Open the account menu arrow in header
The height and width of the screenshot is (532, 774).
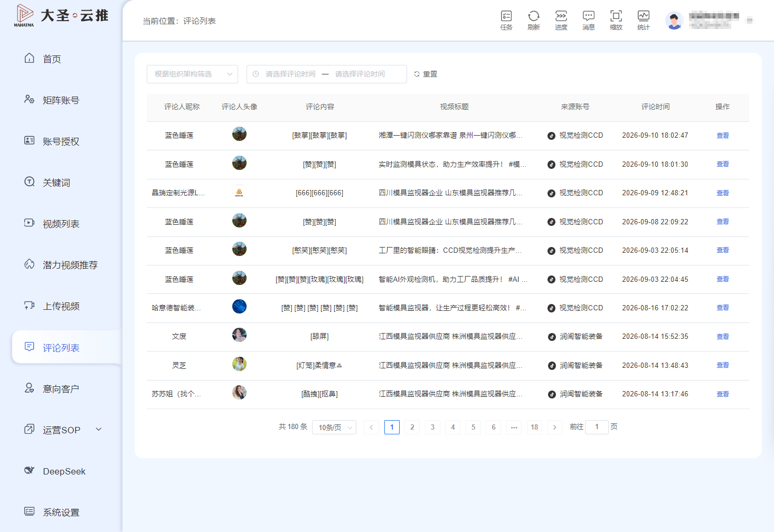(x=749, y=21)
